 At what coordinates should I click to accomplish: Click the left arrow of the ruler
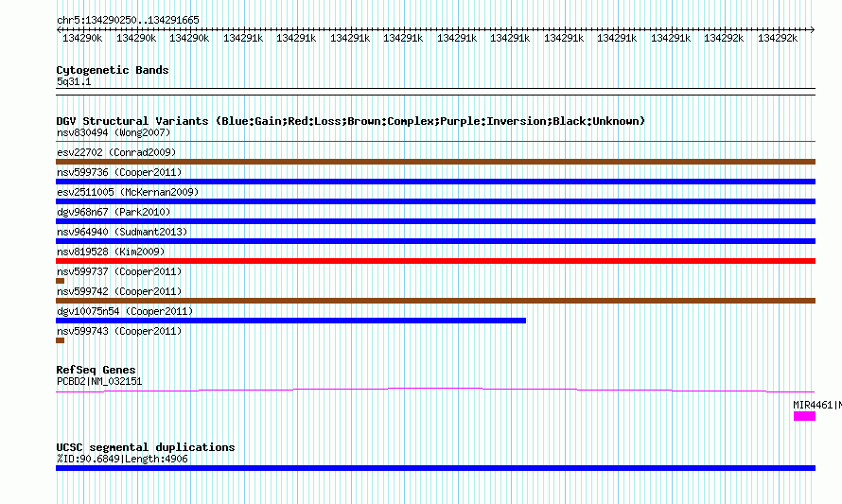point(59,29)
